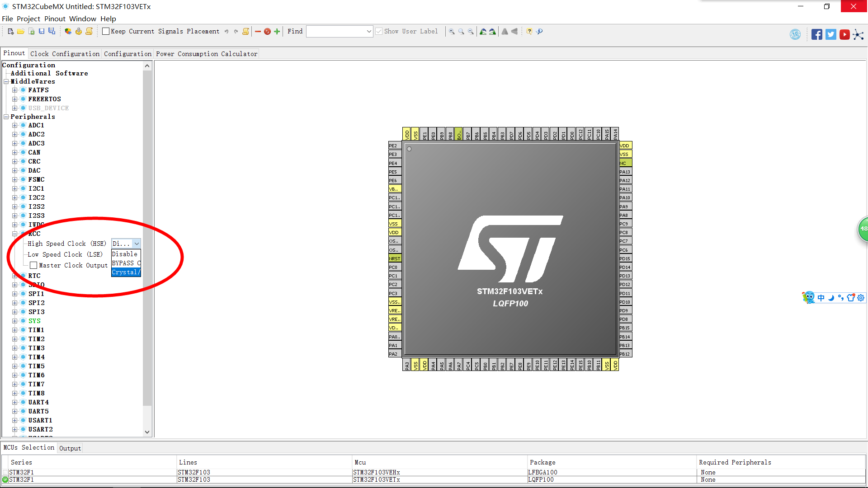
Task: Click the red circular reset icon
Action: [x=267, y=32]
